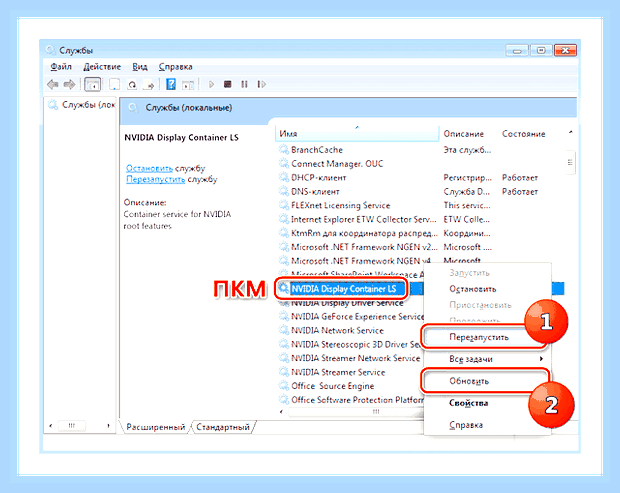Click gear icon beside DNS-клиент
This screenshot has height=493, width=620.
tap(284, 191)
